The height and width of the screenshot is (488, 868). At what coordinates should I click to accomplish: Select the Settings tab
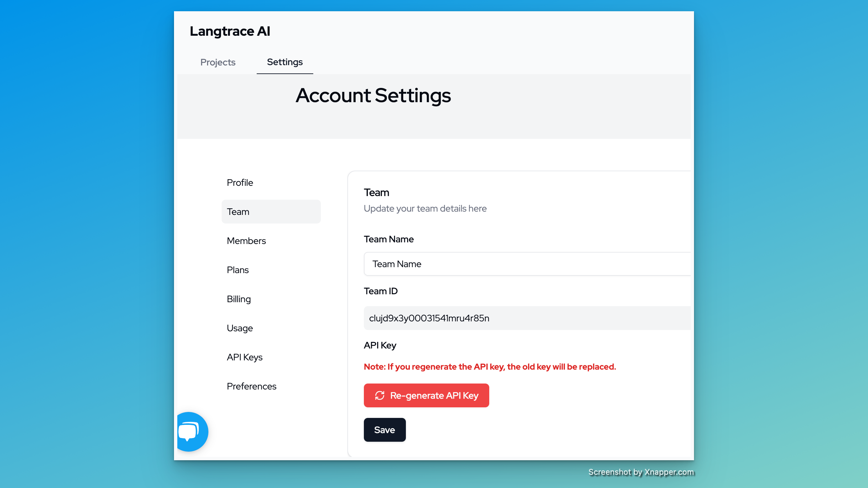pos(285,62)
